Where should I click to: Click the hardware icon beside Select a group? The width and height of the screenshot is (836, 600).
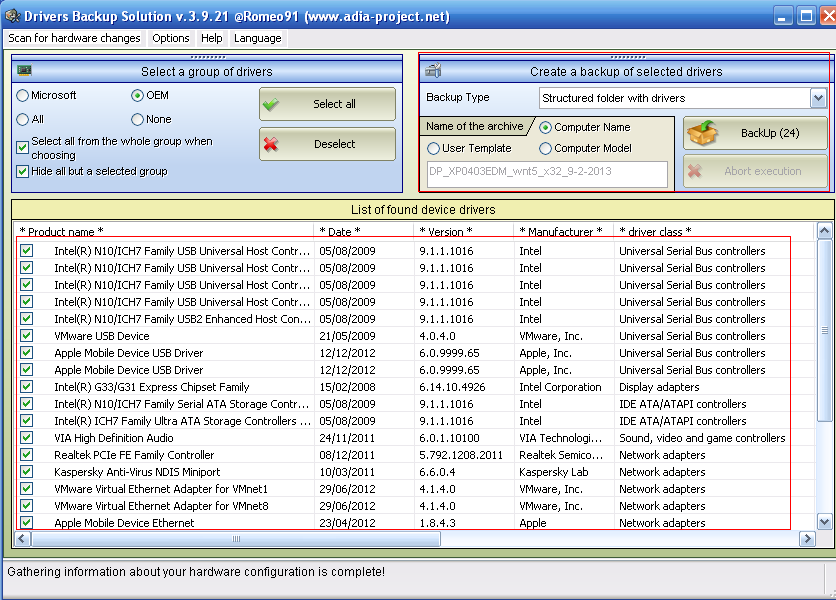tap(25, 70)
